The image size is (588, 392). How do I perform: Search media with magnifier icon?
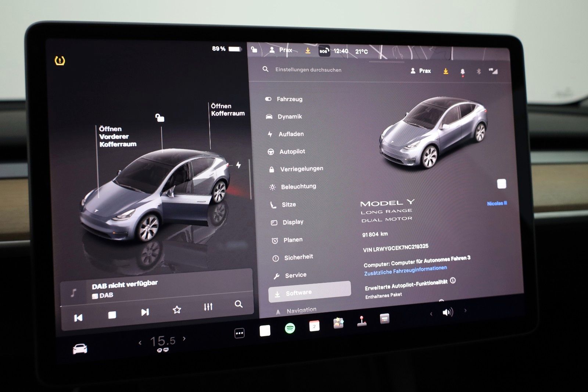coord(239,304)
